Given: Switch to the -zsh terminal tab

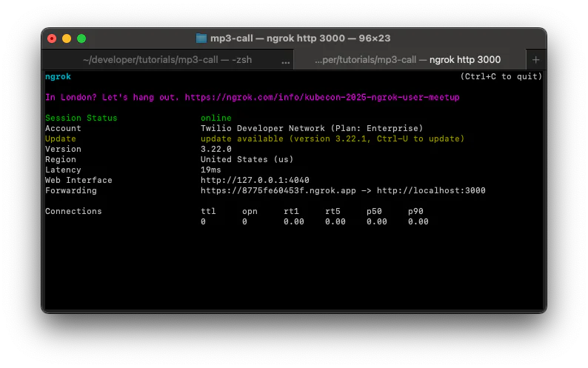Looking at the screenshot, I should coord(167,60).
